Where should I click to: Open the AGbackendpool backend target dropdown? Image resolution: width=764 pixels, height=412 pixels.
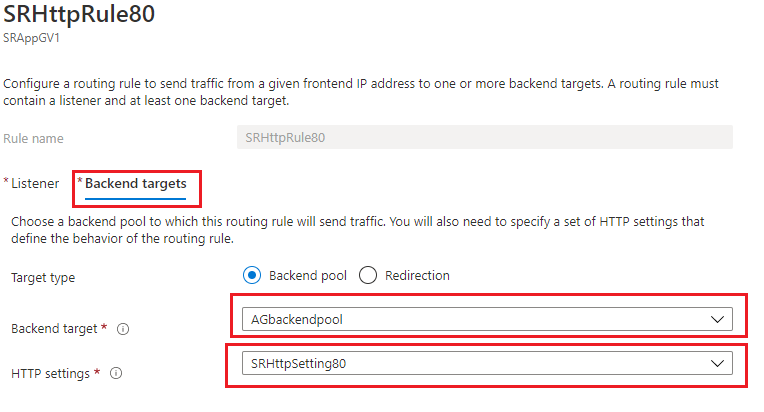point(486,320)
